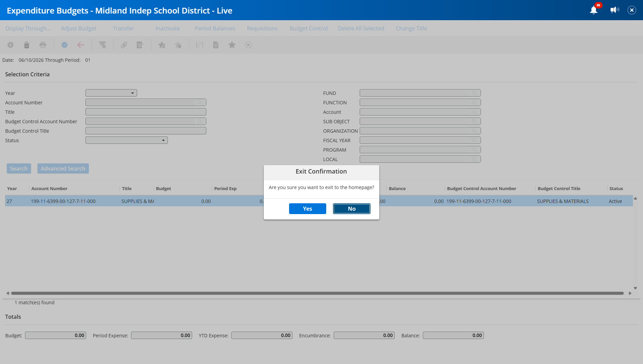643x364 pixels.
Task: Click the Change Title menu item
Action: point(411,28)
